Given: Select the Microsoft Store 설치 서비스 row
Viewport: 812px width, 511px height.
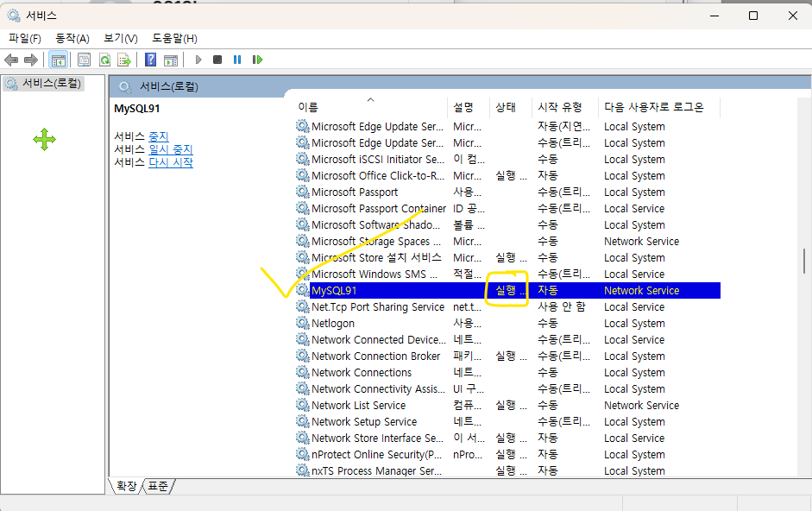Looking at the screenshot, I should pyautogui.click(x=507, y=257).
